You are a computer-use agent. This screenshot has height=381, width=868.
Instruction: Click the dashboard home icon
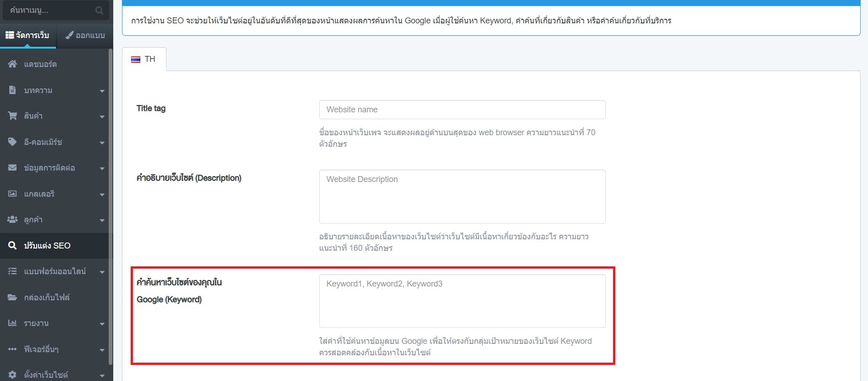tap(12, 64)
